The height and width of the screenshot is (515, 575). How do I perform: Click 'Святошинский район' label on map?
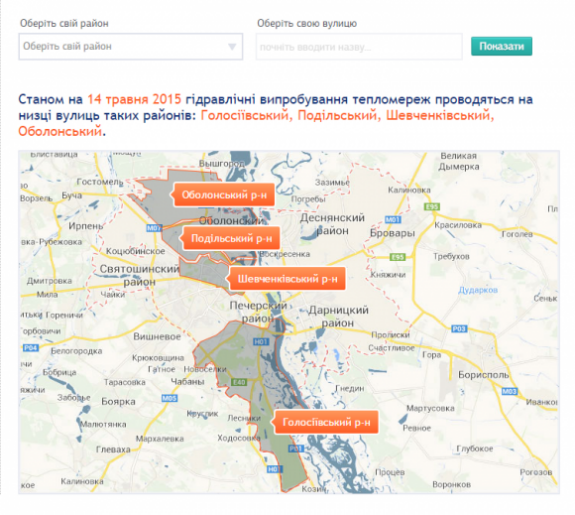[139, 275]
